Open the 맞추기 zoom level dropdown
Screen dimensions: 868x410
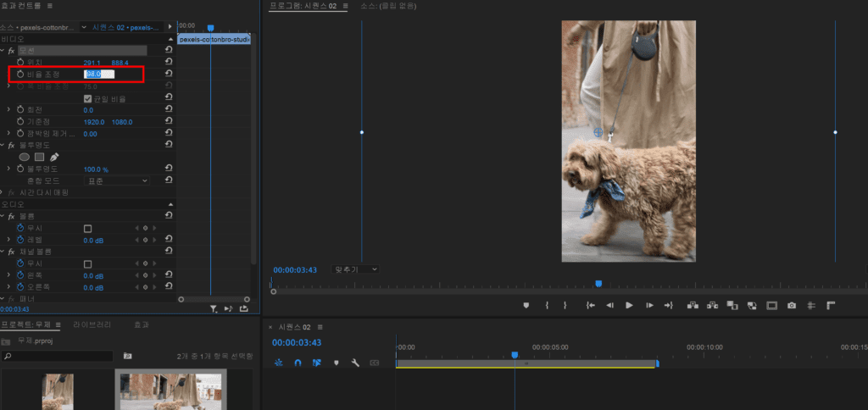(355, 269)
